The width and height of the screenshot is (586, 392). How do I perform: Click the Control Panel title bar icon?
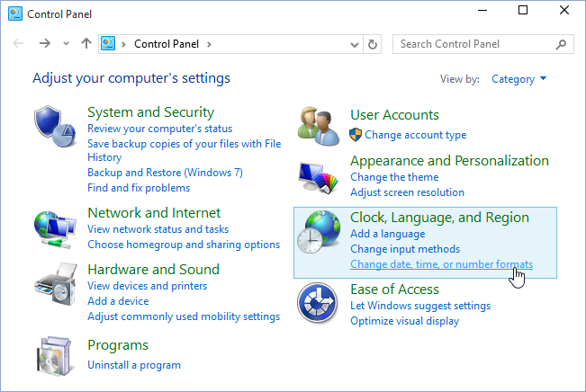tap(15, 13)
